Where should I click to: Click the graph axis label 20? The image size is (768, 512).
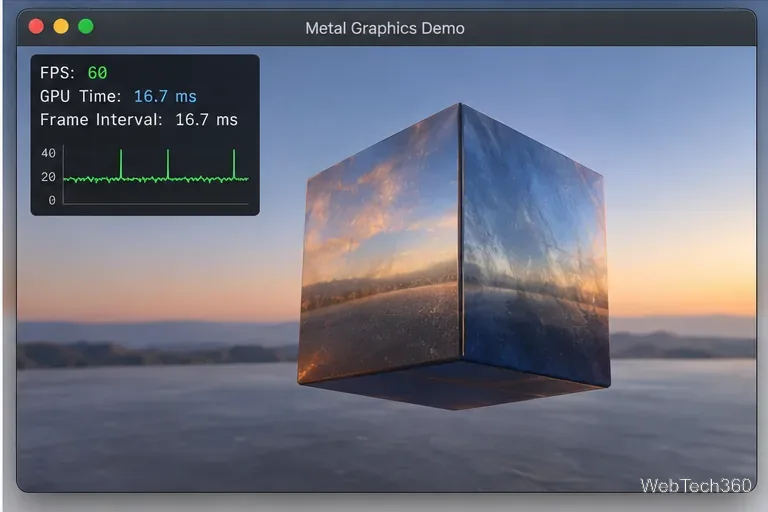click(48, 177)
